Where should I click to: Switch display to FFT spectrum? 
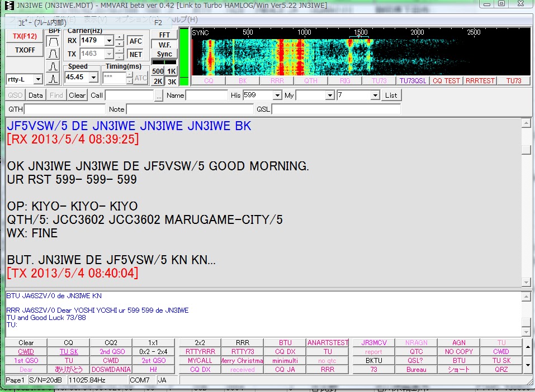tap(164, 35)
